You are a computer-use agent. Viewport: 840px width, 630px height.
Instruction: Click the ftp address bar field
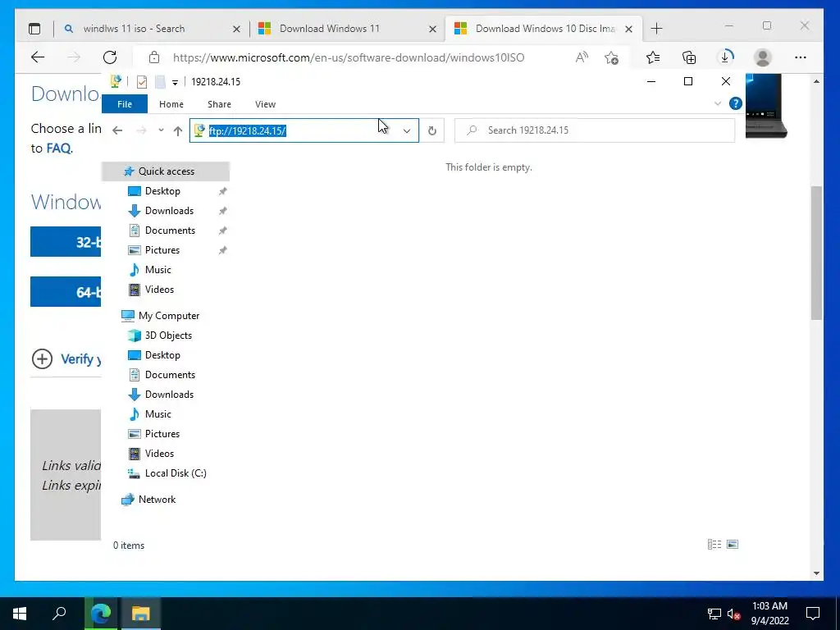(x=304, y=130)
